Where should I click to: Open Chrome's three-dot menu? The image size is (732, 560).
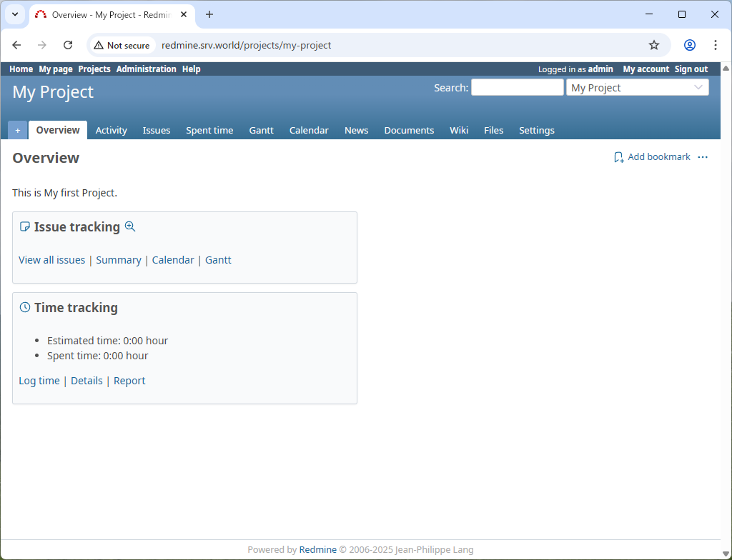click(715, 45)
